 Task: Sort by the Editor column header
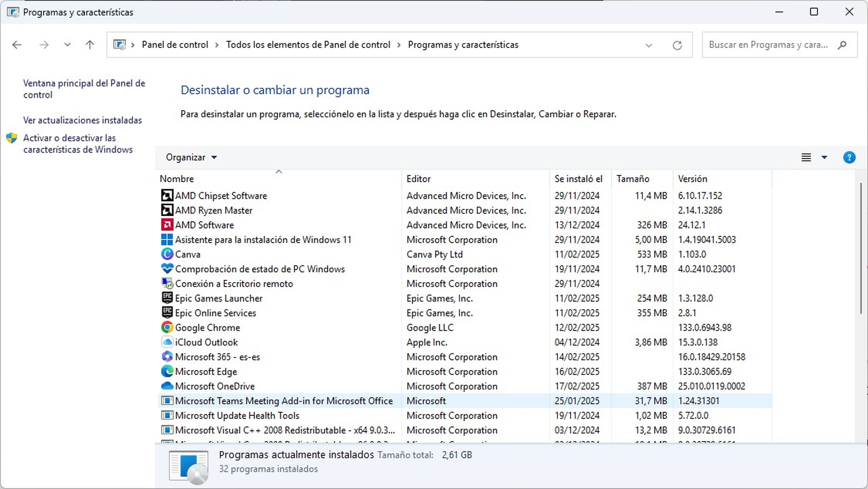click(475, 179)
